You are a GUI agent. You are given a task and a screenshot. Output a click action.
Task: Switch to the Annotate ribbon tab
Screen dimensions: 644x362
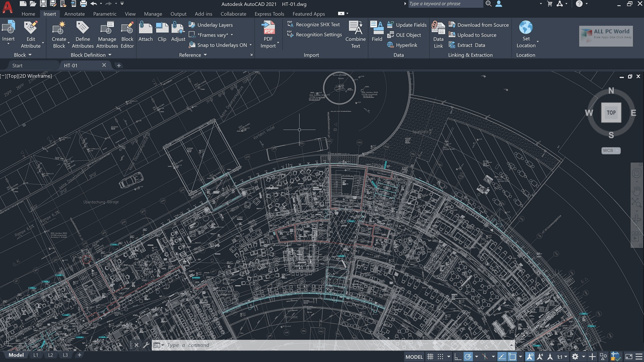75,14
